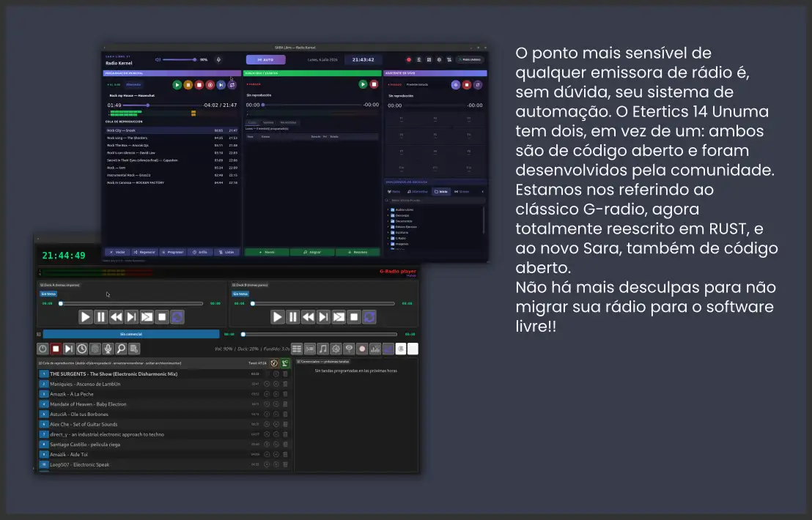Image resolution: width=812 pixels, height=520 pixels.
Task: Click the power icon in G-Radio toolbar
Action: pos(43,349)
